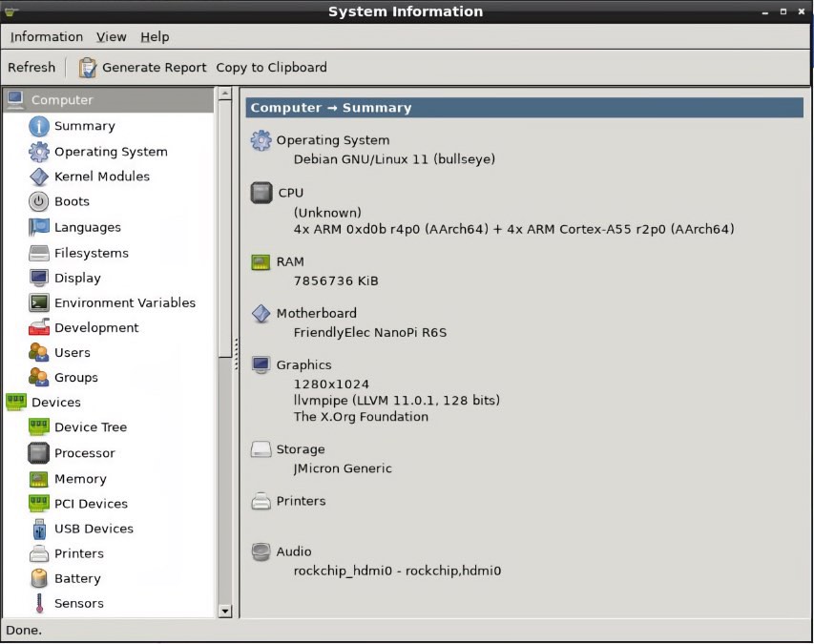Click the USB Devices plug icon
Screen dimensions: 814x644
click(39, 529)
